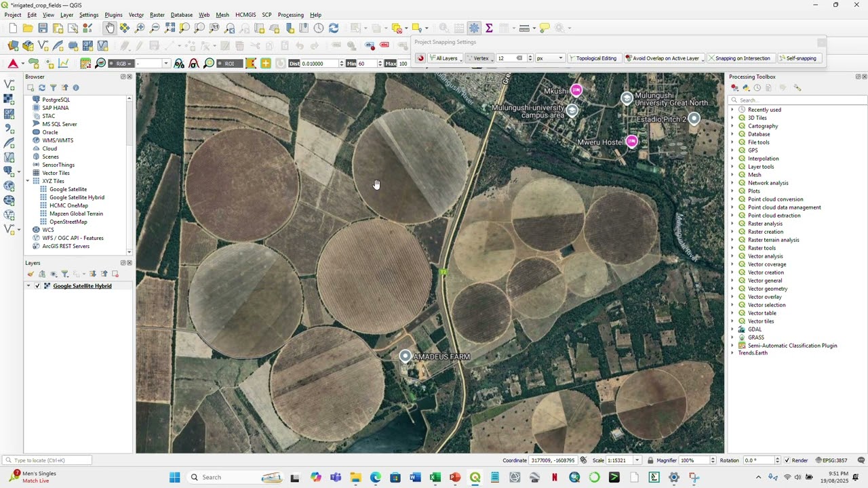Screen dimensions: 868x488
Task: Click the locator search bar
Action: tap(47, 460)
